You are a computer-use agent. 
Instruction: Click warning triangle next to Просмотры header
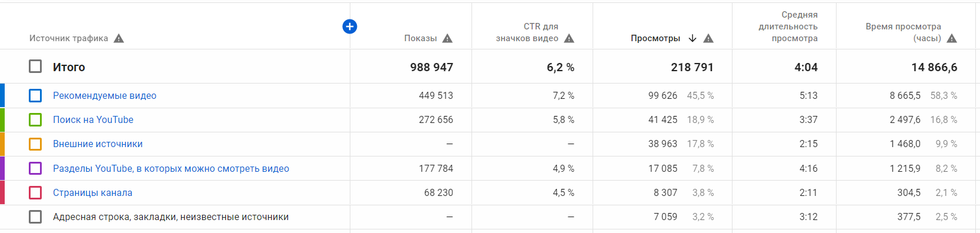point(708,38)
